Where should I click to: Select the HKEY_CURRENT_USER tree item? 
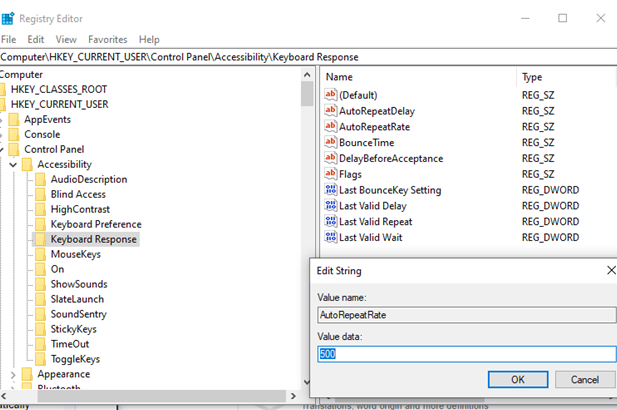click(x=59, y=104)
